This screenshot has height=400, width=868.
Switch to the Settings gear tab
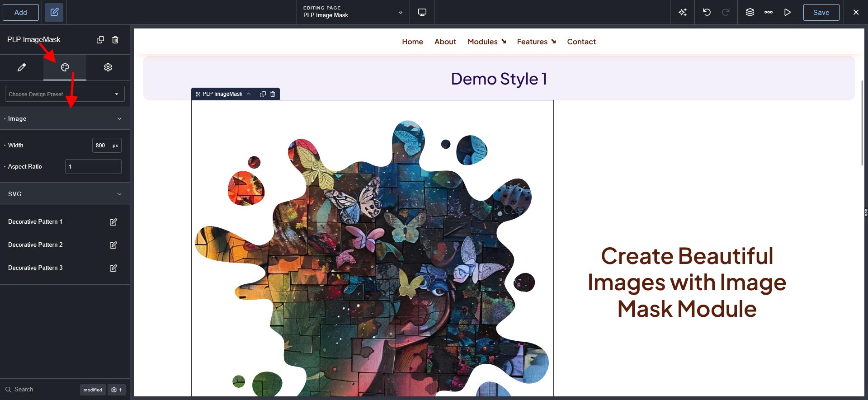(108, 67)
